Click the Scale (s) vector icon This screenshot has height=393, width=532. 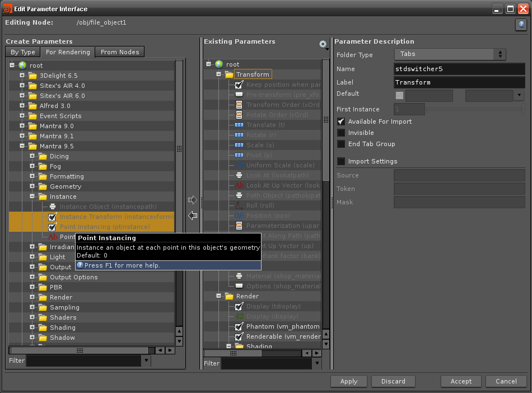click(239, 145)
